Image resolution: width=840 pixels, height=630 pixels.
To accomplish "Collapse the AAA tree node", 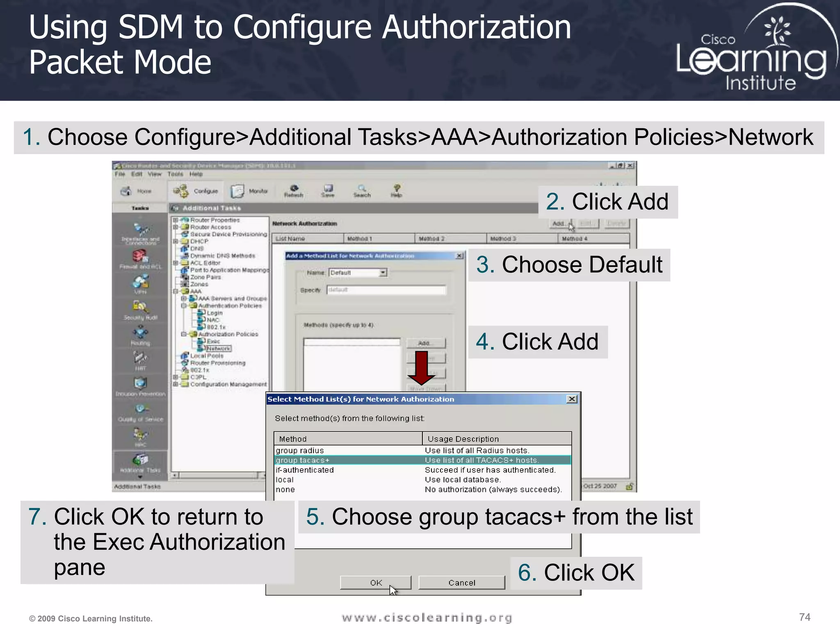I will click(x=175, y=291).
